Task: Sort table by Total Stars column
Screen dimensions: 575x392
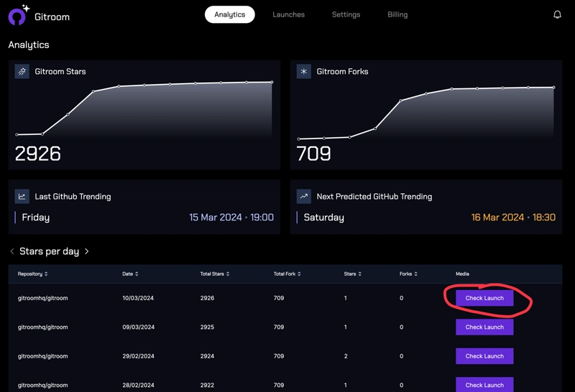Action: (214, 274)
